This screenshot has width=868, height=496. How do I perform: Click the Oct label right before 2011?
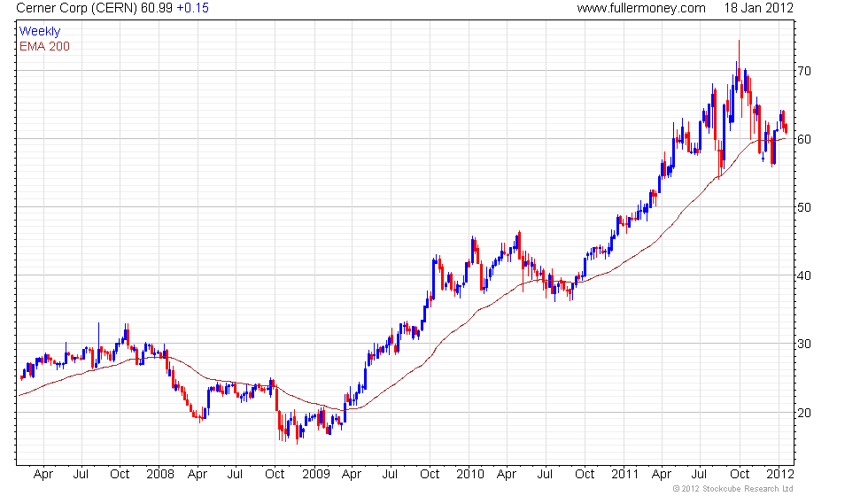pos(585,475)
